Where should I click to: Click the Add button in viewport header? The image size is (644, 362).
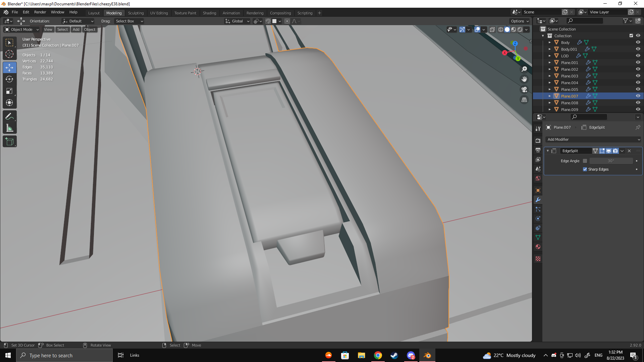76,29
